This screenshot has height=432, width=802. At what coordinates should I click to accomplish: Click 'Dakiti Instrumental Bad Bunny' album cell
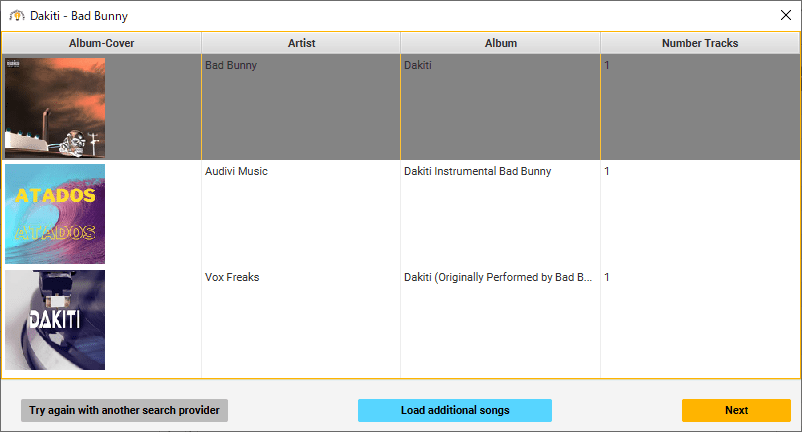[500, 213]
